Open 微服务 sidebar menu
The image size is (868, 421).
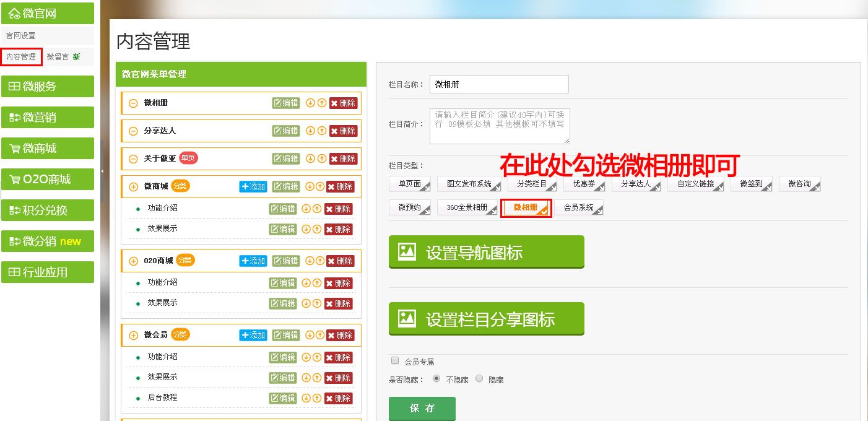[48, 87]
